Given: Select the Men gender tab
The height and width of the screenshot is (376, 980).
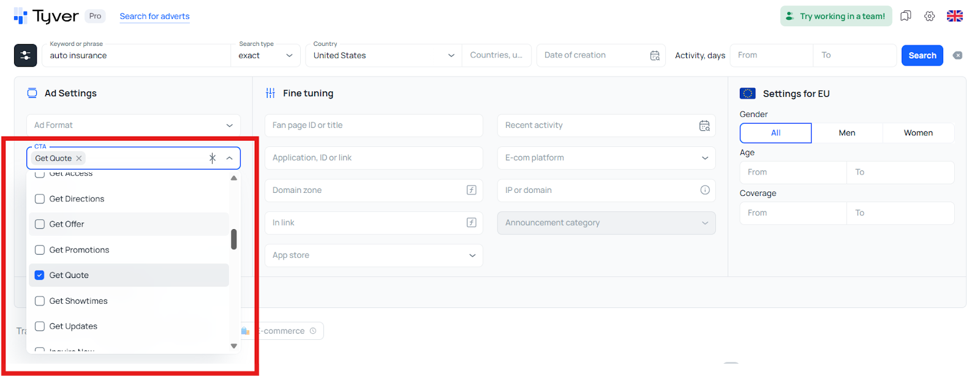Looking at the screenshot, I should point(847,133).
